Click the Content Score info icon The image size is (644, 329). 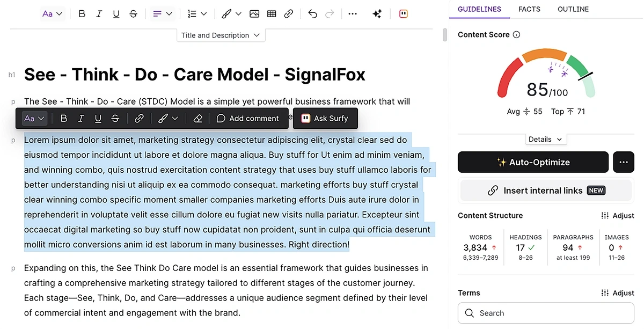tap(516, 35)
